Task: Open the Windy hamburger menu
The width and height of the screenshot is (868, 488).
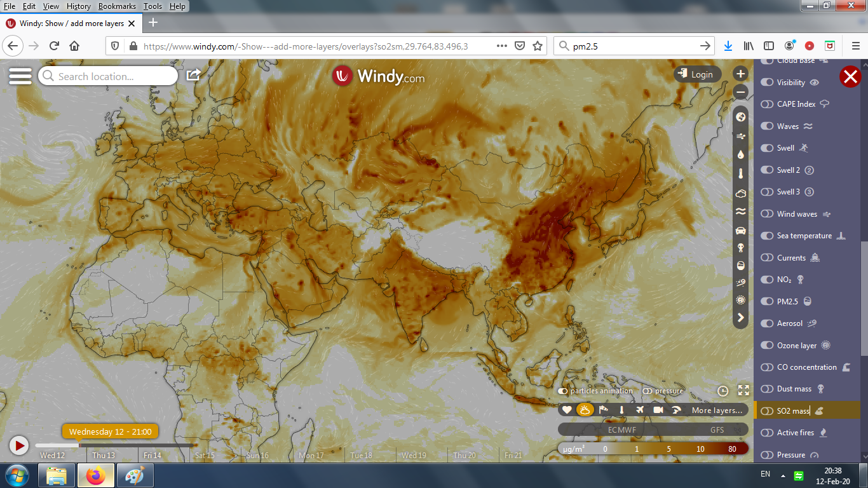Action: click(x=20, y=76)
